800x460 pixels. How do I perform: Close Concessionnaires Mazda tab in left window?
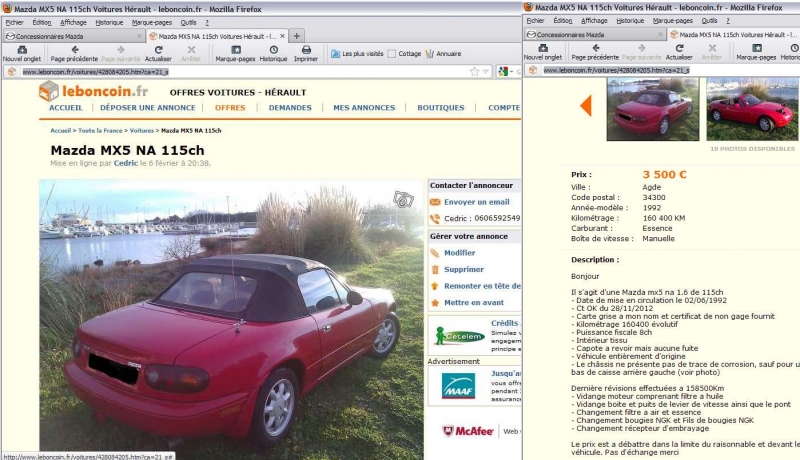point(139,36)
